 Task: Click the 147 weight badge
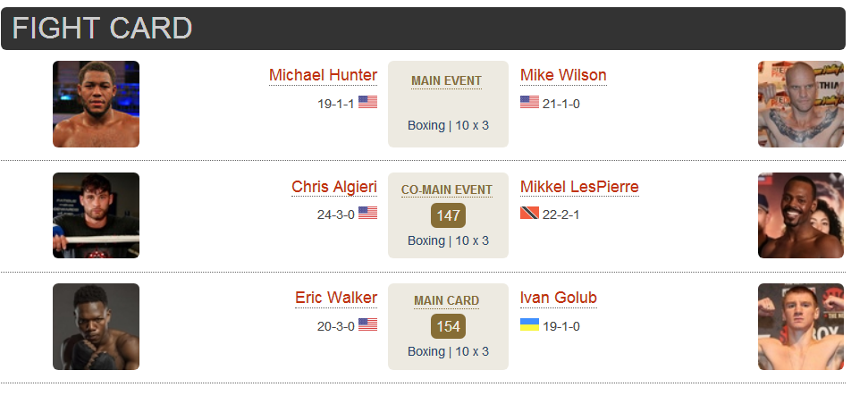(x=448, y=215)
